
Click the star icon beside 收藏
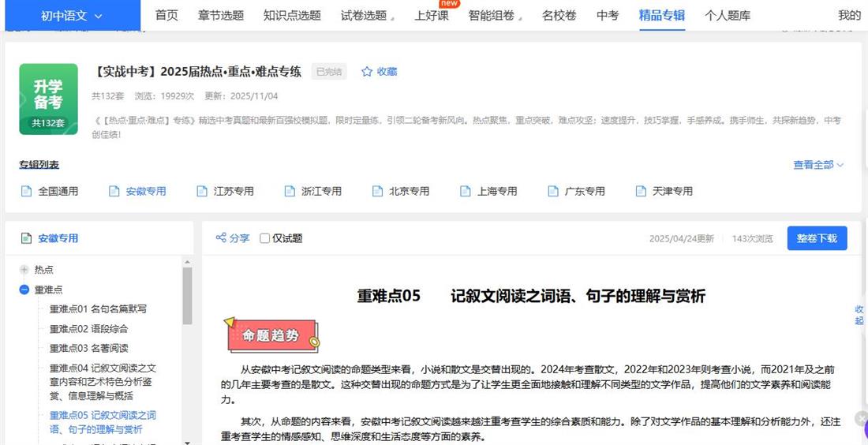pyautogui.click(x=366, y=72)
